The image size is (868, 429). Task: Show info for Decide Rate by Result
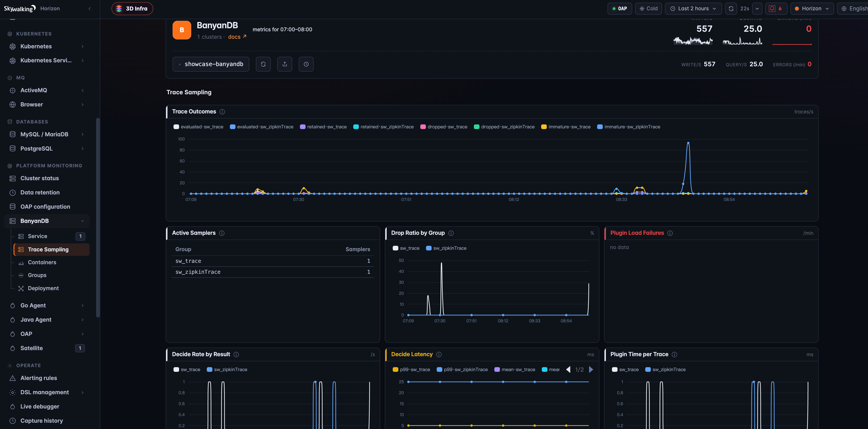236,355
